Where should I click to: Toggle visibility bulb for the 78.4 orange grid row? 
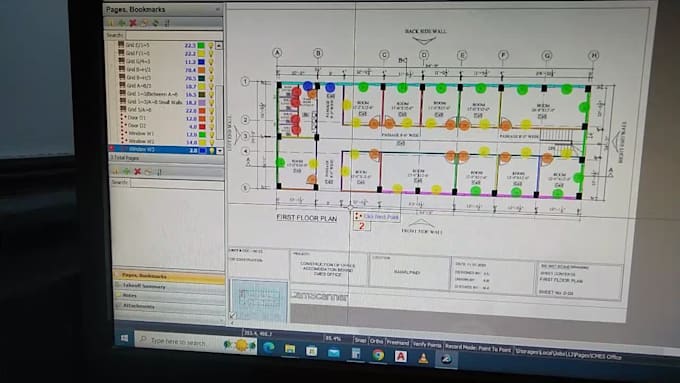pyautogui.click(x=211, y=70)
